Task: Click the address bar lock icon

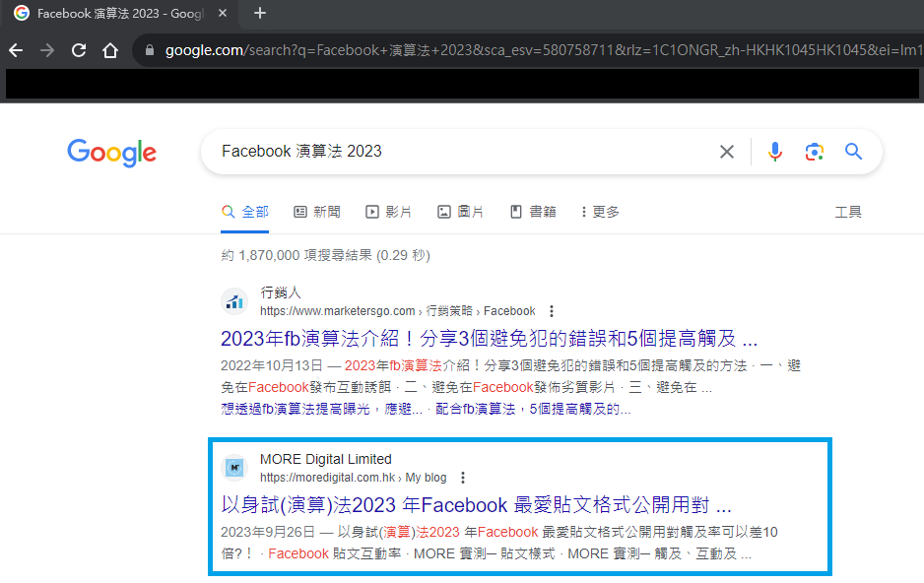Action: click(x=150, y=50)
